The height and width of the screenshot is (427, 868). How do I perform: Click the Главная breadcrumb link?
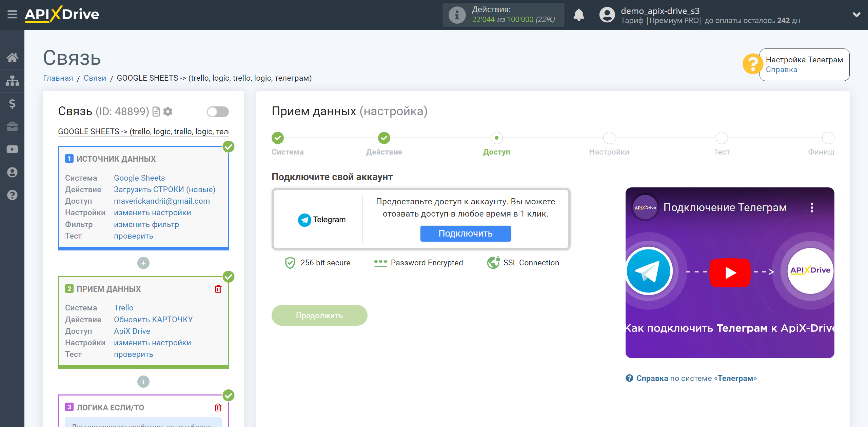[x=58, y=77]
